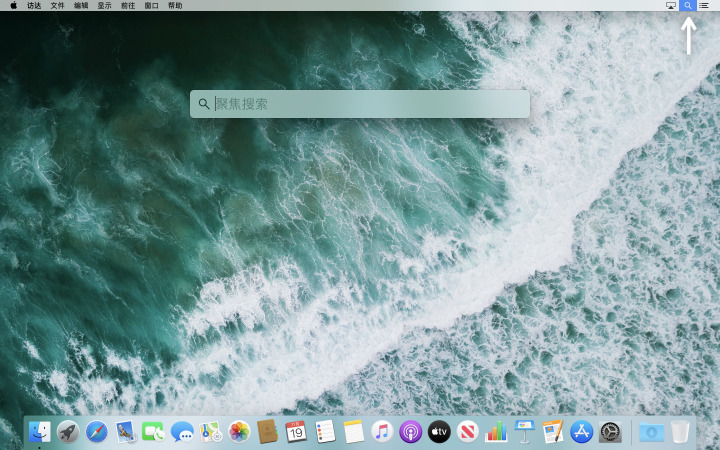
Task: Open Podcasts purple icon in Dock
Action: pos(411,432)
